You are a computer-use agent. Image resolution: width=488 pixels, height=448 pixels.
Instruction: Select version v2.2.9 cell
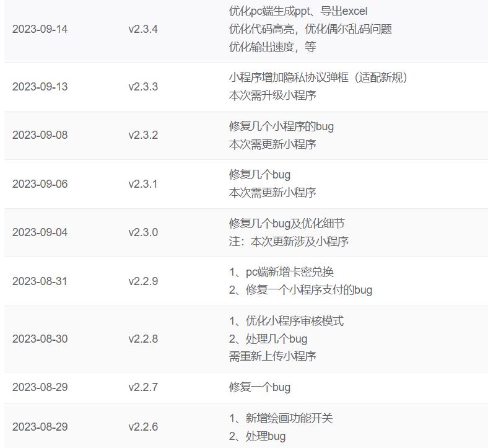(143, 281)
